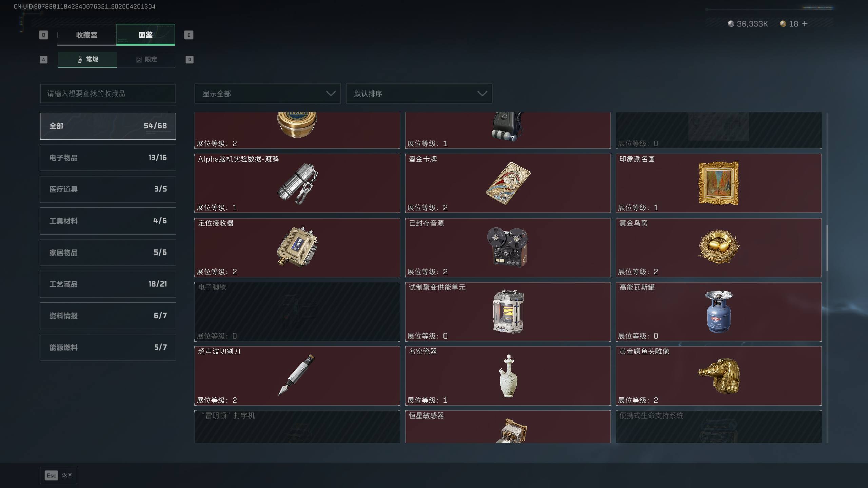Open the 图鉴 tab

[x=145, y=35]
